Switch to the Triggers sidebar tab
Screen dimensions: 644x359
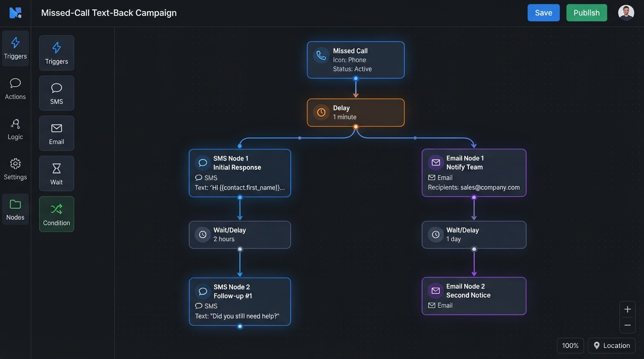point(15,49)
